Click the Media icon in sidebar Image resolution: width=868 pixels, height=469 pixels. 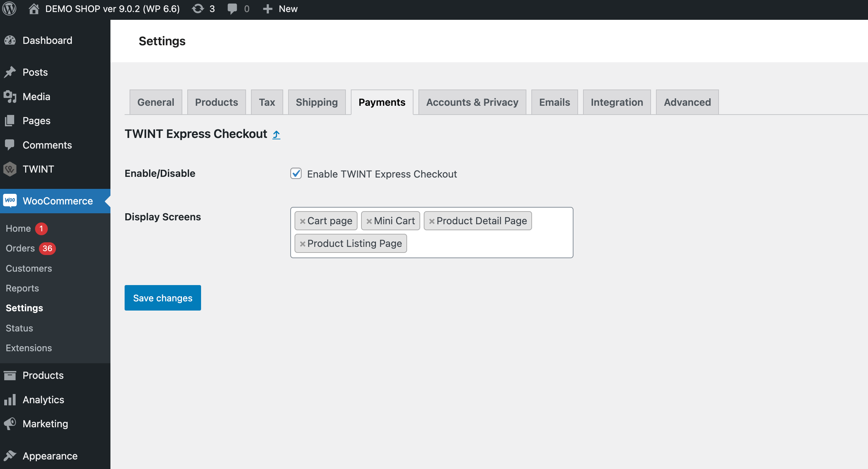[x=10, y=97]
